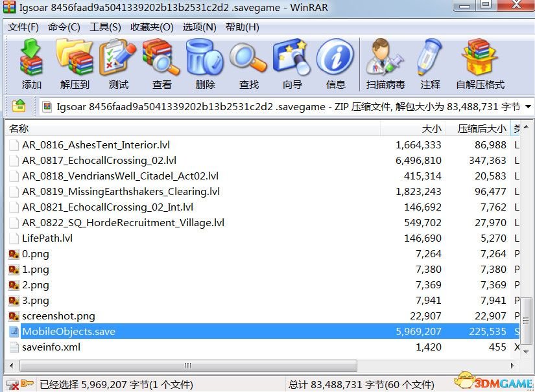
Task: Sort by 名称 column header
Action: 193,128
